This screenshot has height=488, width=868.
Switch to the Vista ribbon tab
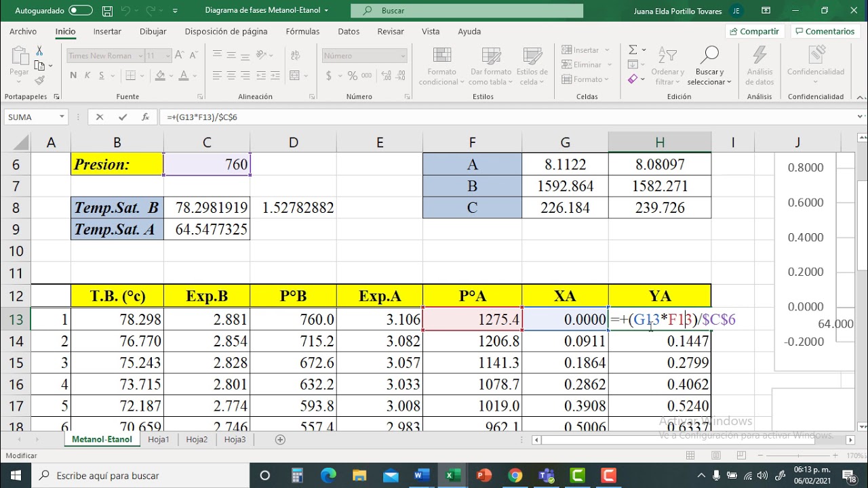click(x=431, y=31)
